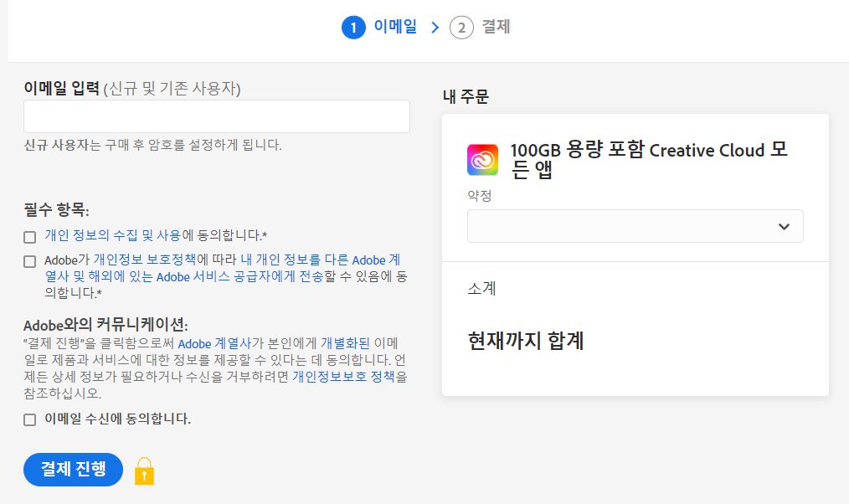Open the 개인 정보의 수집 및 사용 link
The width and height of the screenshot is (849, 504).
112,236
